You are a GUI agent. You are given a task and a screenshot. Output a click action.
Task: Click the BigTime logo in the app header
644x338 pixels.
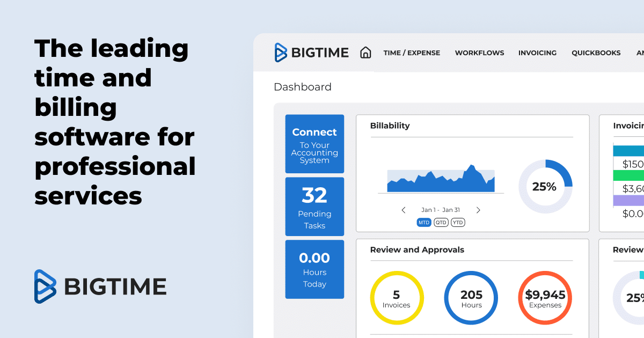[312, 53]
